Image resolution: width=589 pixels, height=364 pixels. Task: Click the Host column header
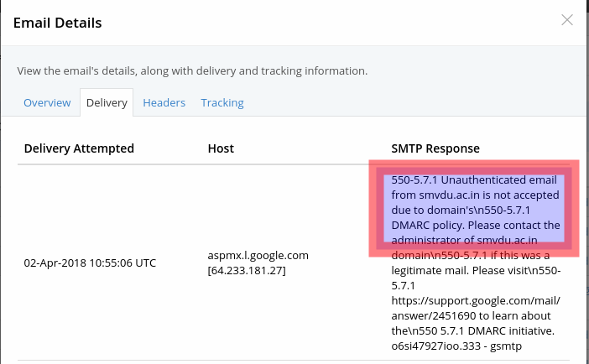tap(221, 148)
